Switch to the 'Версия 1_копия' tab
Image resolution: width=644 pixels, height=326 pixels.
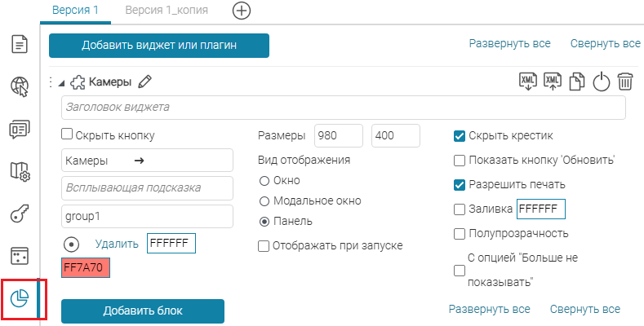(x=166, y=11)
